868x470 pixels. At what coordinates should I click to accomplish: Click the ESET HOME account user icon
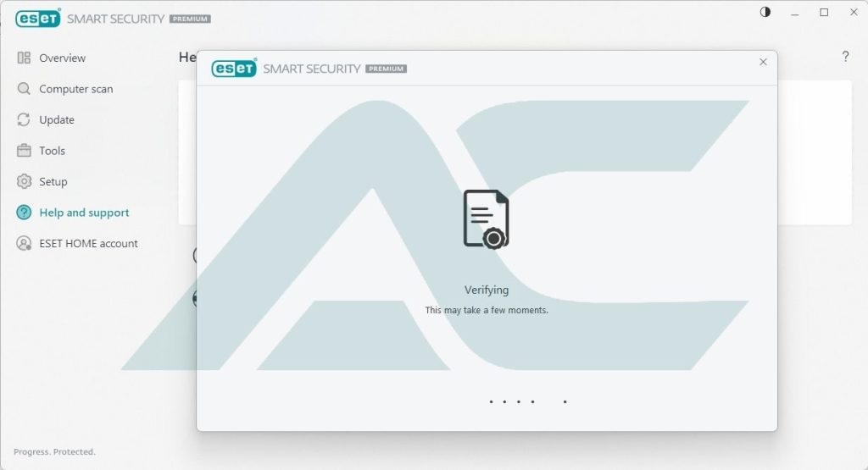(24, 243)
